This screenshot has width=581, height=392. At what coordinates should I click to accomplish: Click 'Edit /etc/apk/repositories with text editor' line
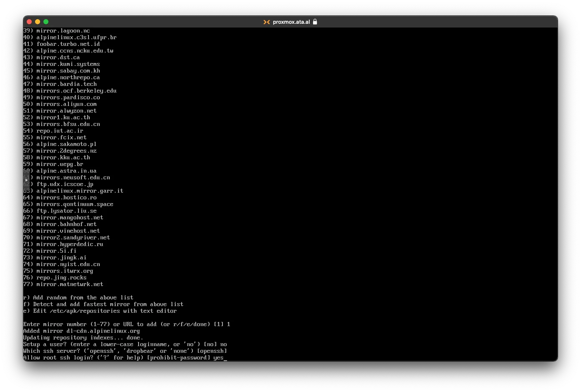100,311
